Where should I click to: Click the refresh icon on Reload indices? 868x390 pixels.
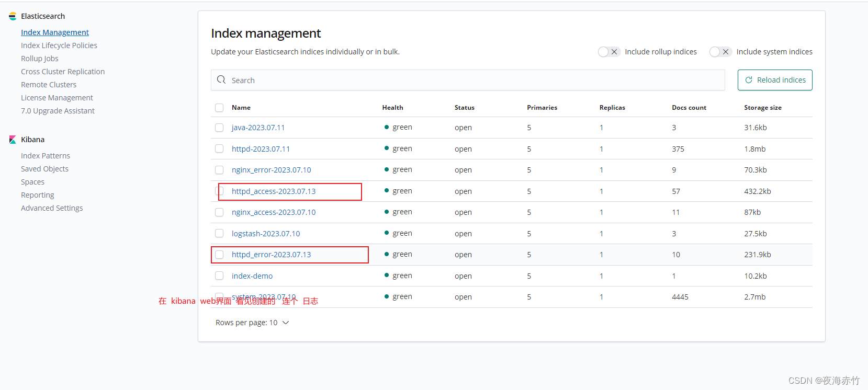[749, 80]
